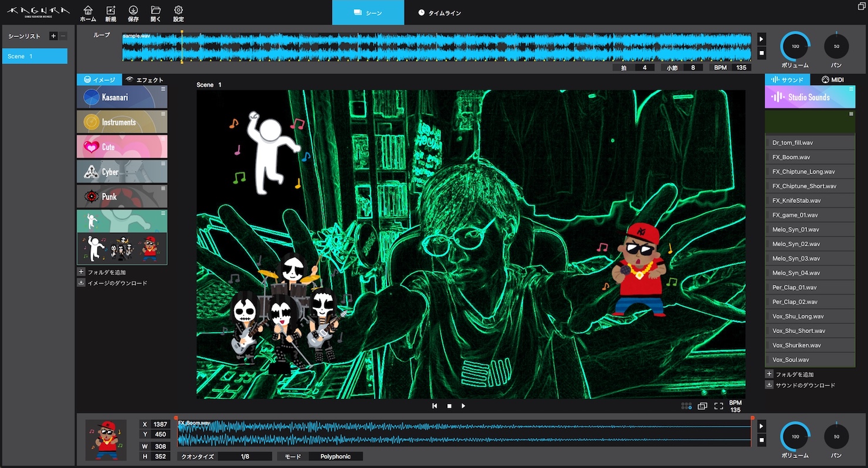Image resolution: width=868 pixels, height=468 pixels.
Task: Open 設定 settings gear
Action: 178,13
